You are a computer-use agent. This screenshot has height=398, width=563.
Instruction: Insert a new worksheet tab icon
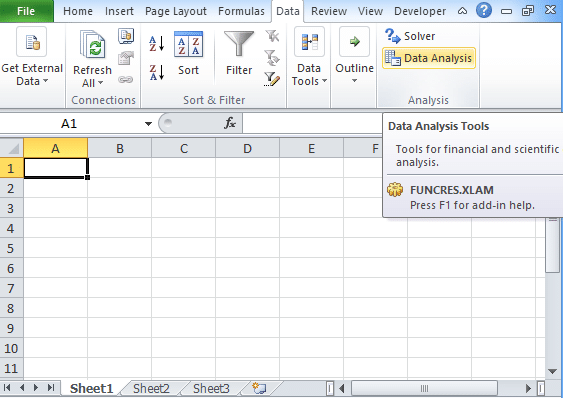pyautogui.click(x=259, y=388)
